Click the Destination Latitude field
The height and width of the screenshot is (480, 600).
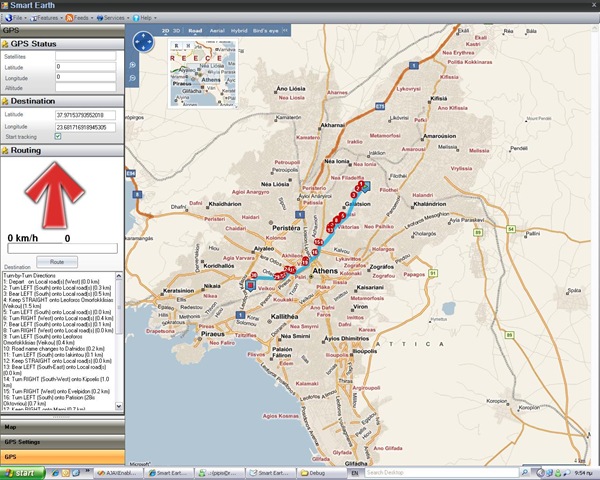click(x=85, y=115)
